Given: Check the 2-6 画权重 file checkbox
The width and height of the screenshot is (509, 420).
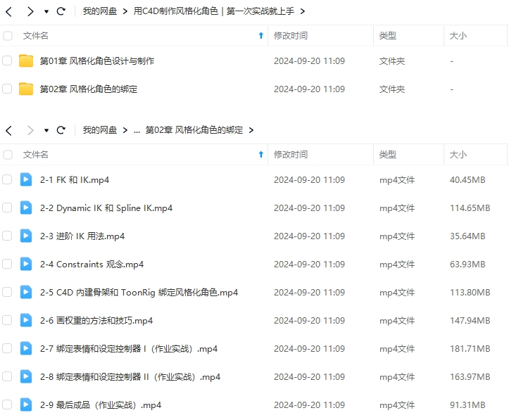Looking at the screenshot, I should coord(7,320).
